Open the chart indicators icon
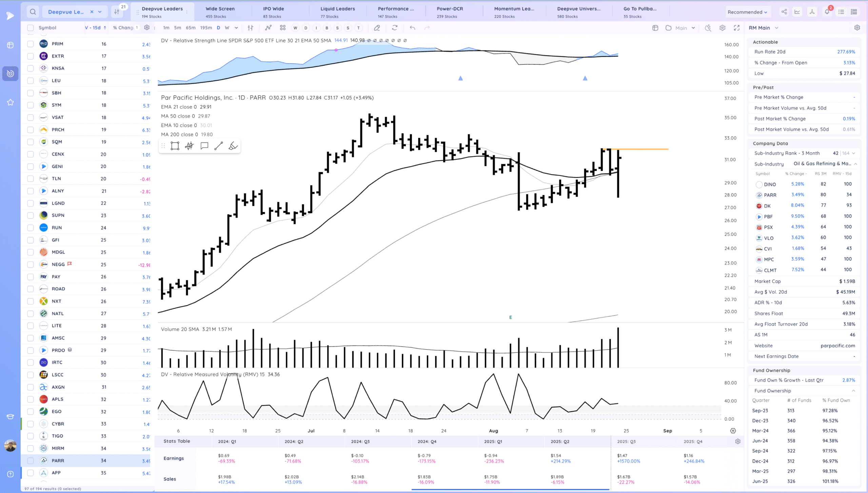The width and height of the screenshot is (868, 493). click(268, 28)
